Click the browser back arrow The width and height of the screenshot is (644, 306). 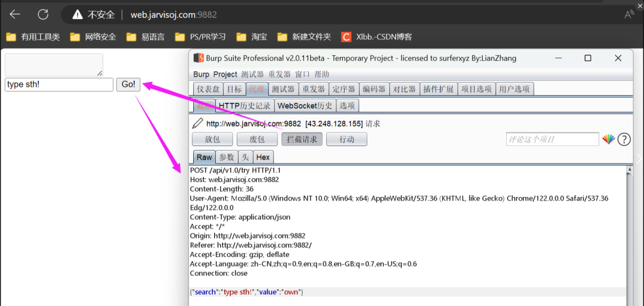(15, 15)
